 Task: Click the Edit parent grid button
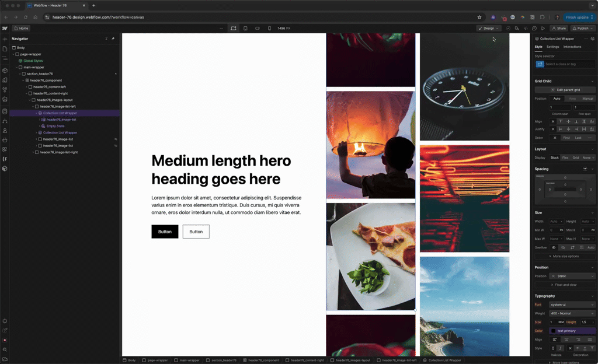(565, 90)
